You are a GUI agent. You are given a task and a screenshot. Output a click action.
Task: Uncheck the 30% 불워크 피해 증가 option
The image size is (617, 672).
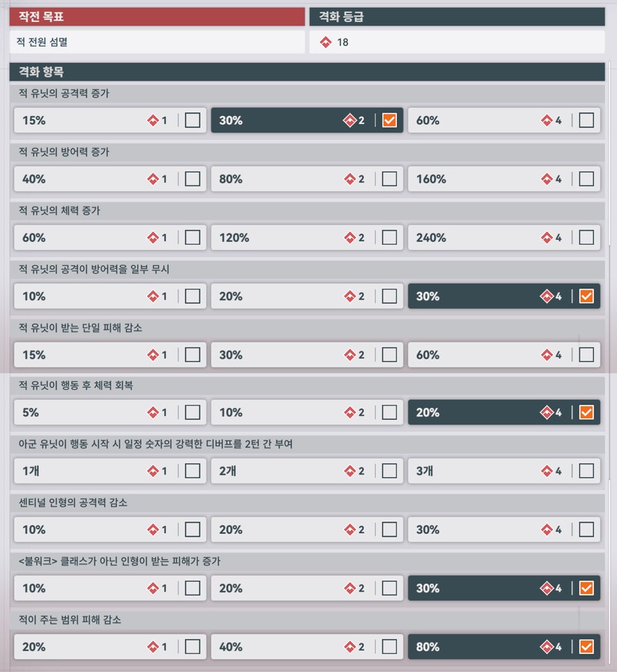click(x=587, y=588)
